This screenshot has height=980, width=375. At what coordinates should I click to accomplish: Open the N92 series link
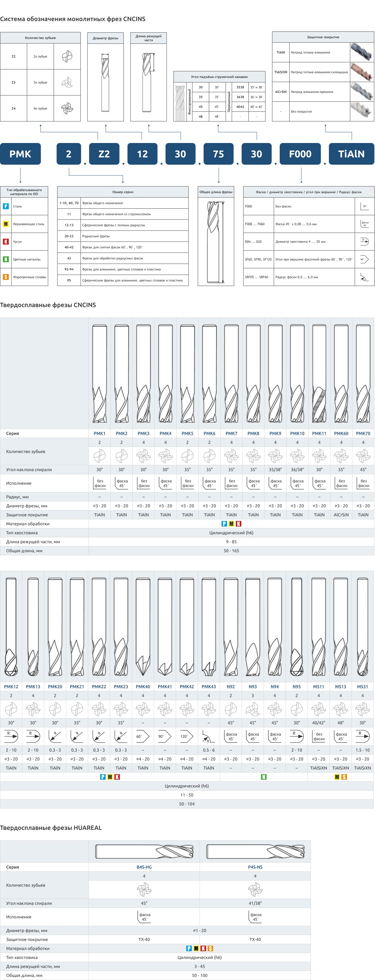(231, 687)
